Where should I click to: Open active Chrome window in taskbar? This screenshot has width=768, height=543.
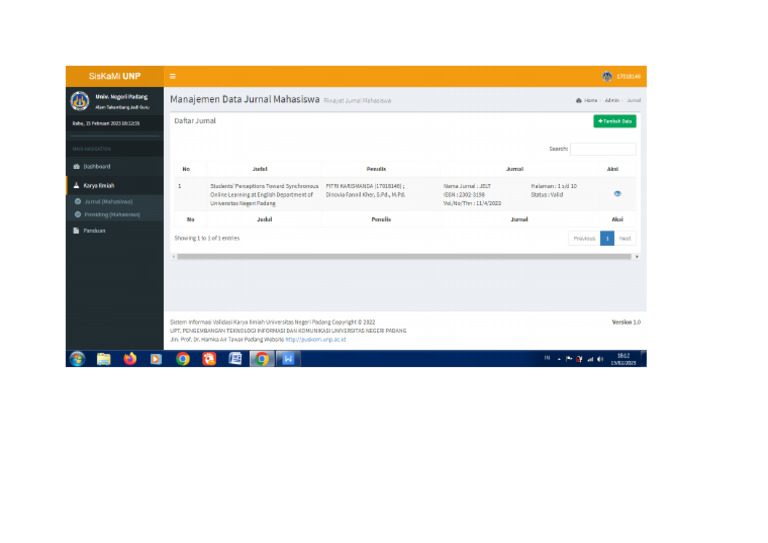coord(262,359)
